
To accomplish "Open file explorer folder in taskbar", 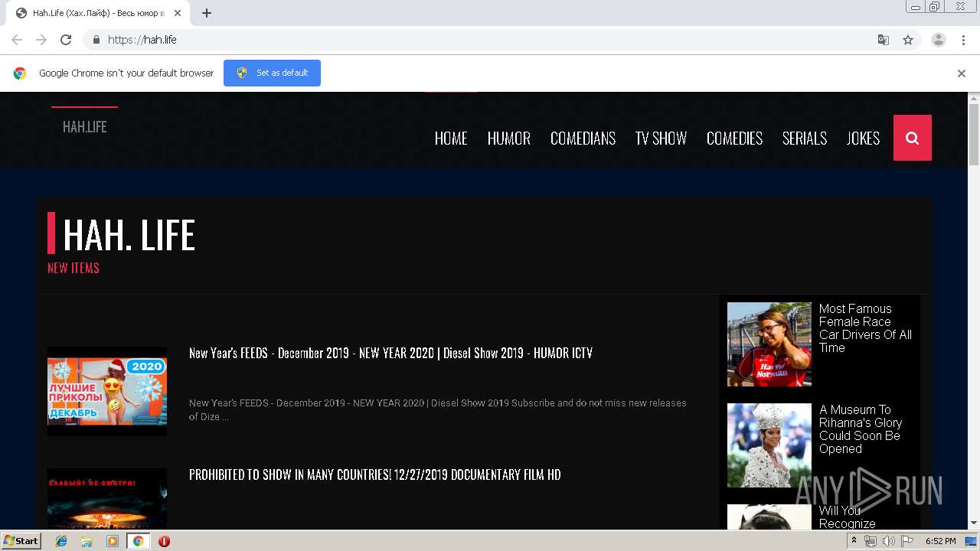I will 87,541.
